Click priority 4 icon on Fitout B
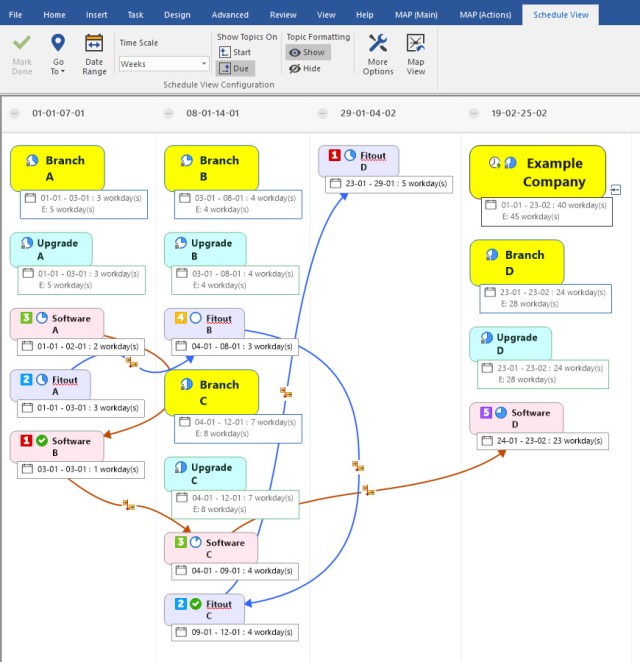 [x=181, y=317]
